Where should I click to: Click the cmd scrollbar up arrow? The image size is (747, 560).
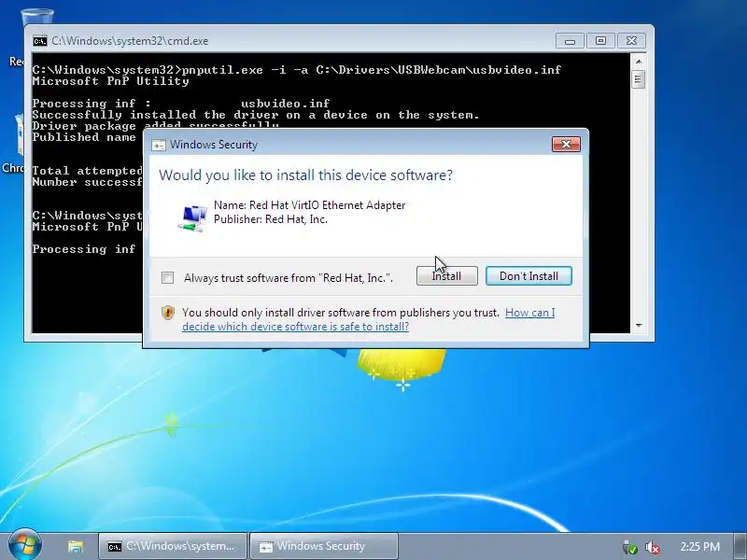pyautogui.click(x=639, y=62)
